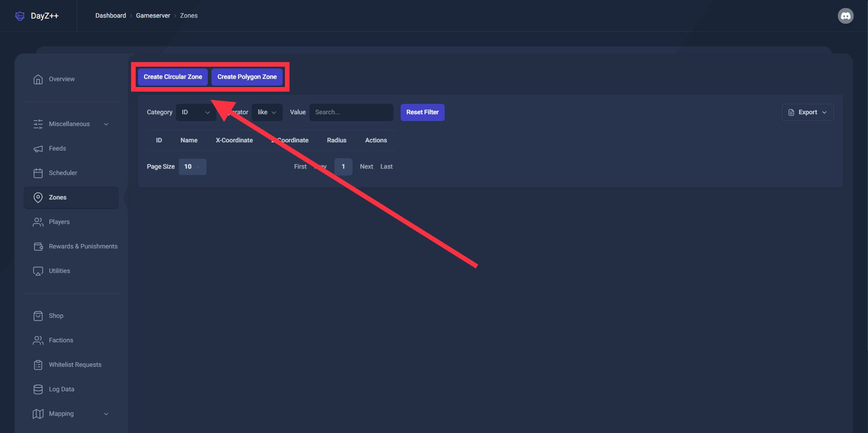Click the Players people icon
868x433 pixels.
point(38,222)
